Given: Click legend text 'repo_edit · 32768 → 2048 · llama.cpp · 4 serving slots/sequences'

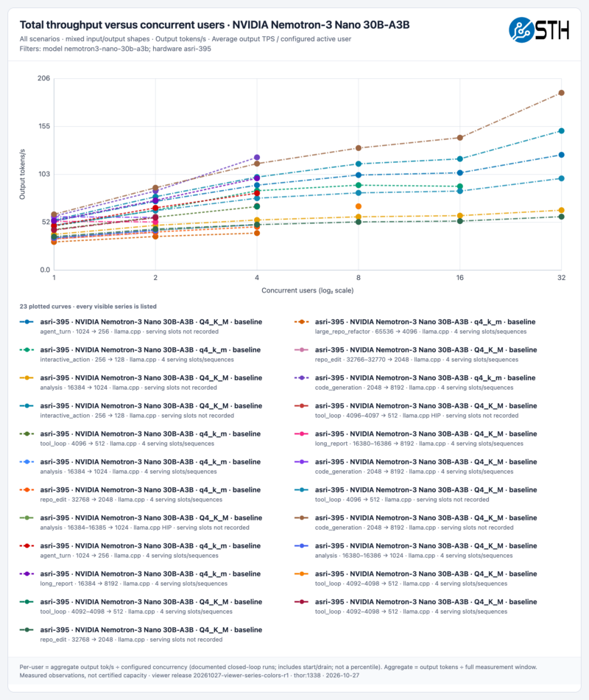Looking at the screenshot, I should 131,500.
